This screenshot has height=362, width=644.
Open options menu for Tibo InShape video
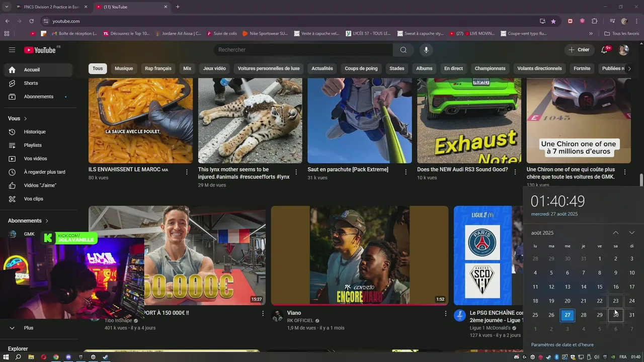point(263,313)
